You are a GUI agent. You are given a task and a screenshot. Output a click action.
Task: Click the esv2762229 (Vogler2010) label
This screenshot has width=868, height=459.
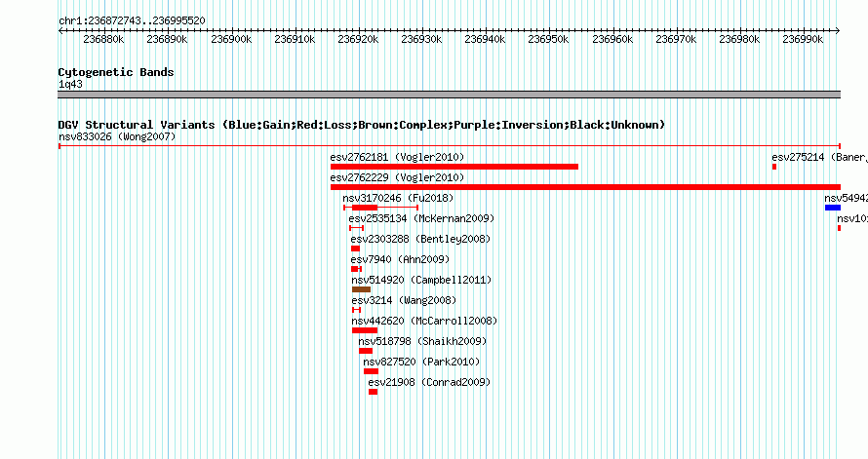[x=397, y=177]
